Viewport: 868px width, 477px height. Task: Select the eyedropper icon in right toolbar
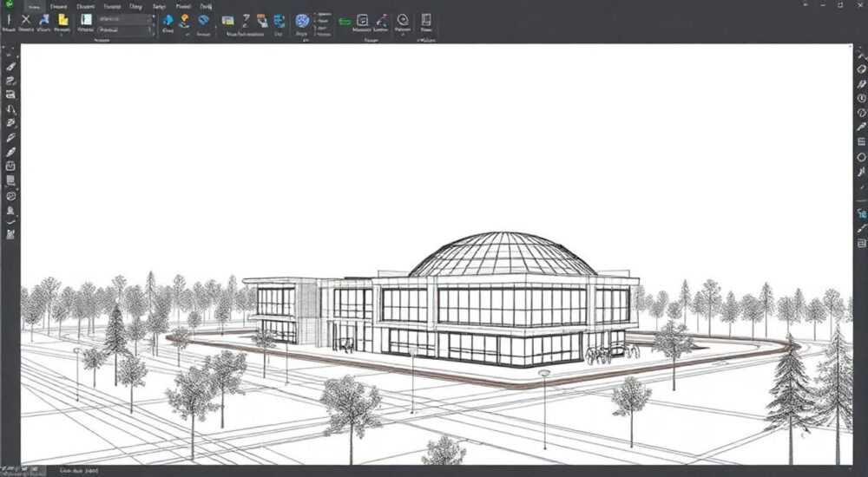click(x=861, y=127)
